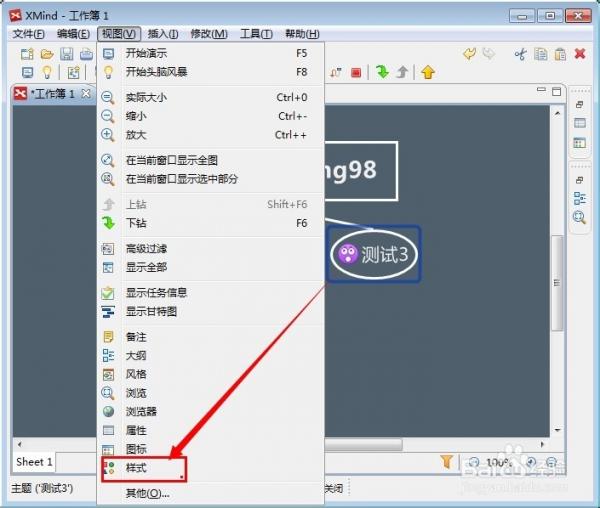
Task: Open the 帮助(H) menu
Action: (302, 34)
